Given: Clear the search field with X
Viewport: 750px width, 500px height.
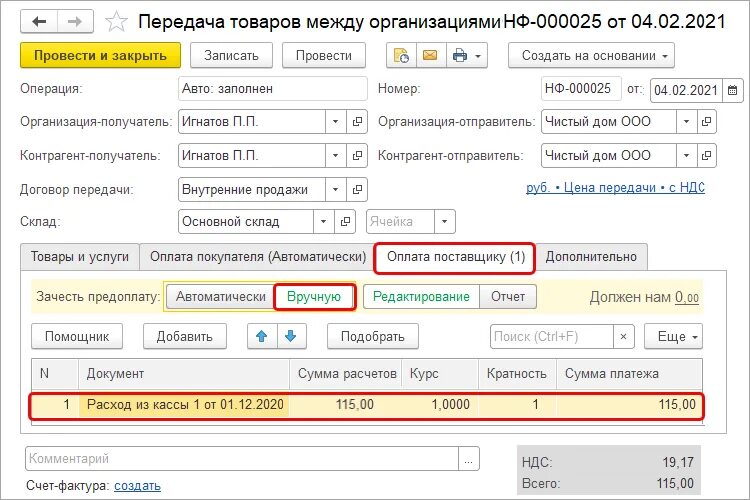Looking at the screenshot, I should click(x=623, y=336).
